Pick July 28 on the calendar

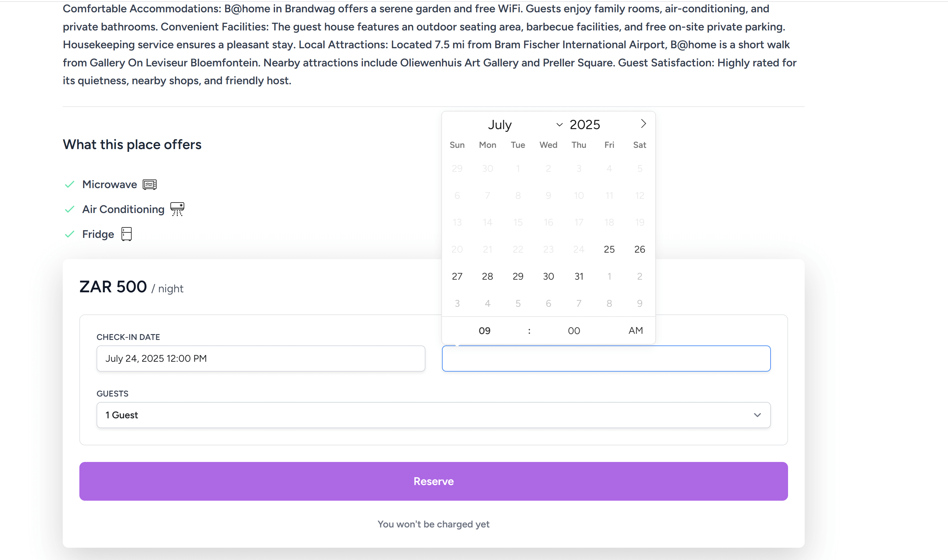click(488, 277)
